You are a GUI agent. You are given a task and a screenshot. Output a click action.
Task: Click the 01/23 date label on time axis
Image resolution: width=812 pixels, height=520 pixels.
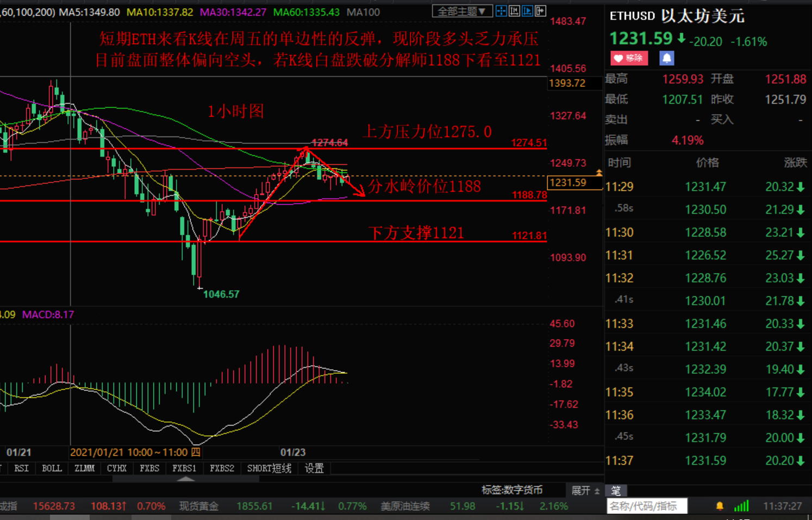pos(293,452)
